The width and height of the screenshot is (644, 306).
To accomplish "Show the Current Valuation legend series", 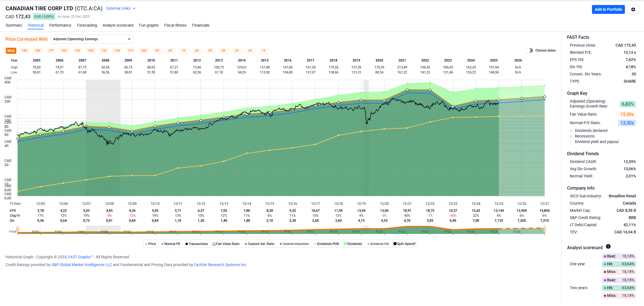I will pos(294,244).
